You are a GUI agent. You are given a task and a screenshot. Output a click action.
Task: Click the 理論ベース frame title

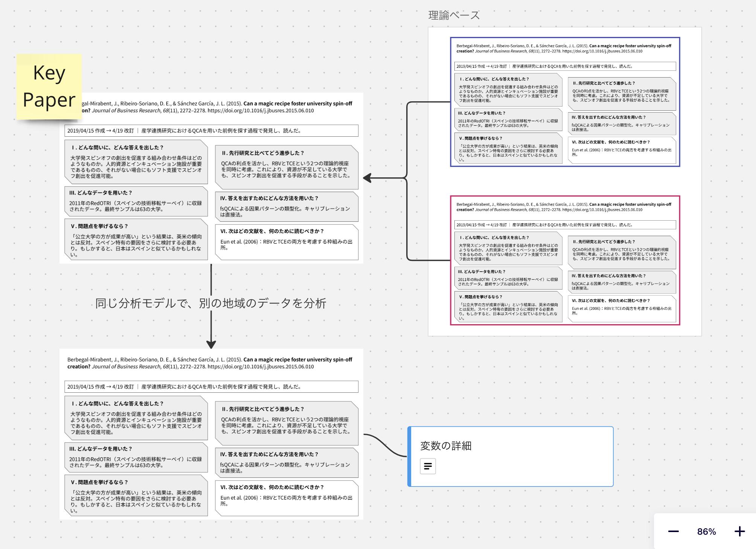coord(454,15)
